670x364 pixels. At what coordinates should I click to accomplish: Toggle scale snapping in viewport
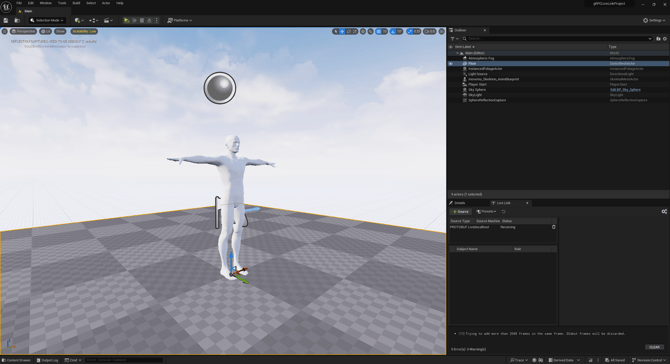pyautogui.click(x=409, y=31)
